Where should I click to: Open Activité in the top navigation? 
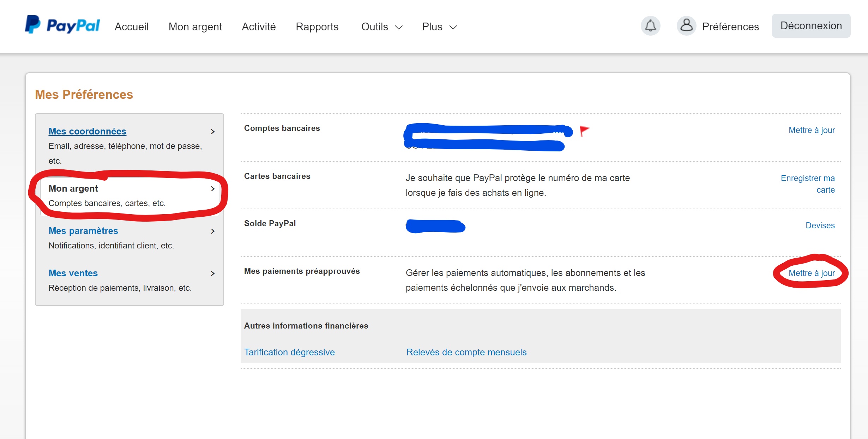(x=259, y=27)
